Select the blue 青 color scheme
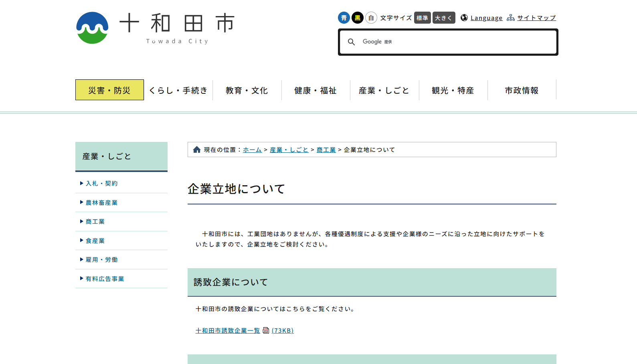This screenshot has width=637, height=364. (x=344, y=18)
